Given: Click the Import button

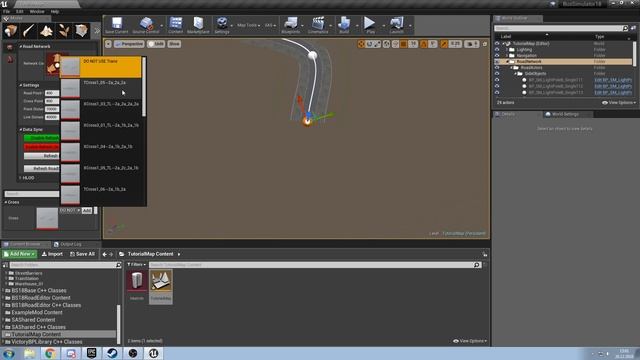Looking at the screenshot, I should click(x=52, y=254).
